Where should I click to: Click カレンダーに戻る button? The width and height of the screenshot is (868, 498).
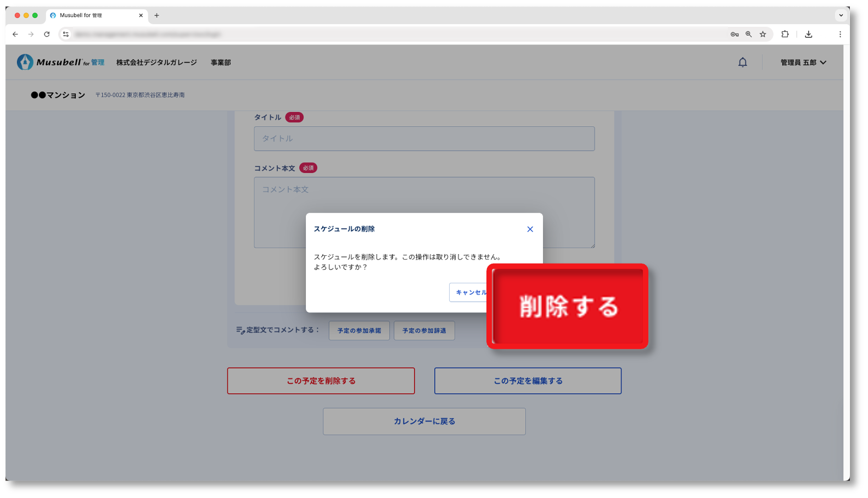point(424,422)
